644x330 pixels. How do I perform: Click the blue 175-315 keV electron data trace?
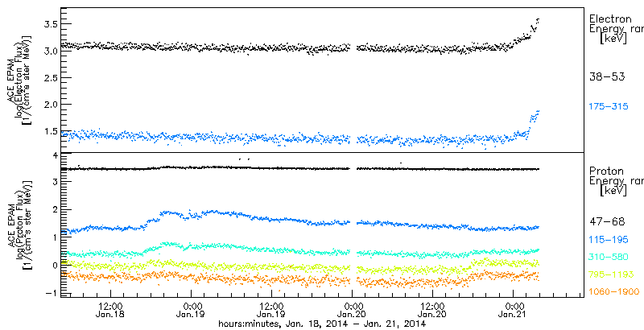point(299,138)
